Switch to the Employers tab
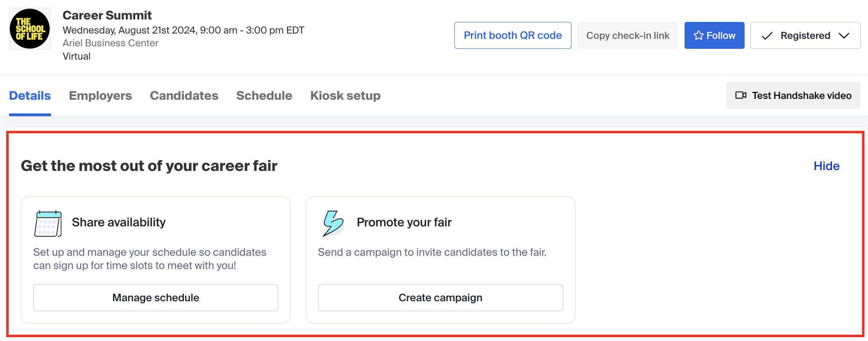The width and height of the screenshot is (868, 341). coord(100,96)
